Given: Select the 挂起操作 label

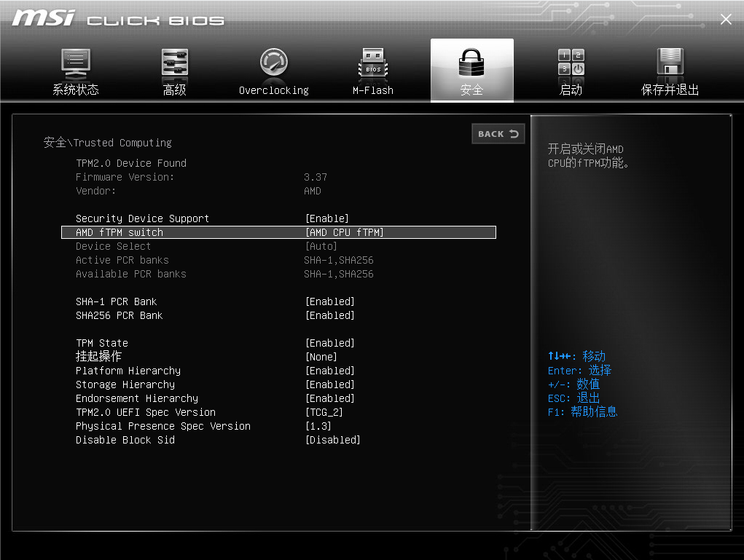Looking at the screenshot, I should [x=98, y=357].
